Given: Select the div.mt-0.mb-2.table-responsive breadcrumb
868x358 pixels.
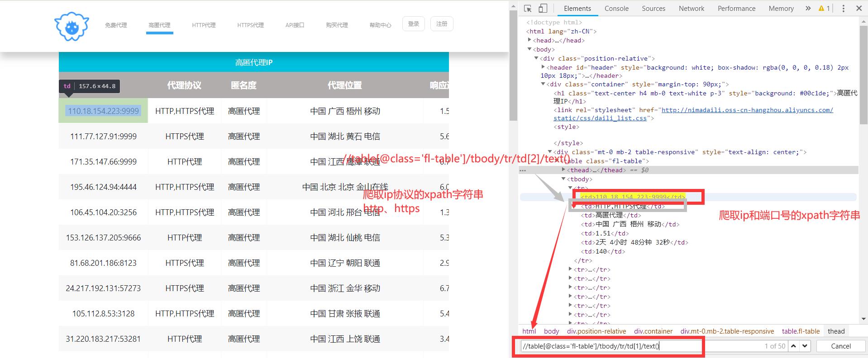Looking at the screenshot, I should point(727,331).
